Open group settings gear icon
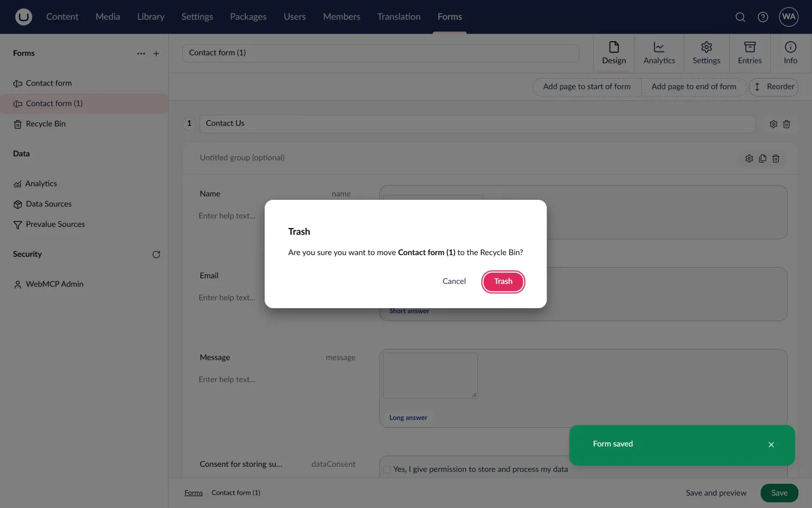812x508 pixels. 749,159
